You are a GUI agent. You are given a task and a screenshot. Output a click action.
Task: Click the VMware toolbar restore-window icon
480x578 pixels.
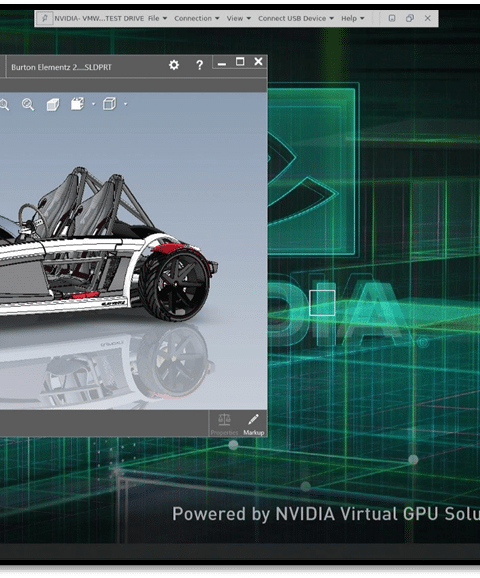(x=410, y=18)
